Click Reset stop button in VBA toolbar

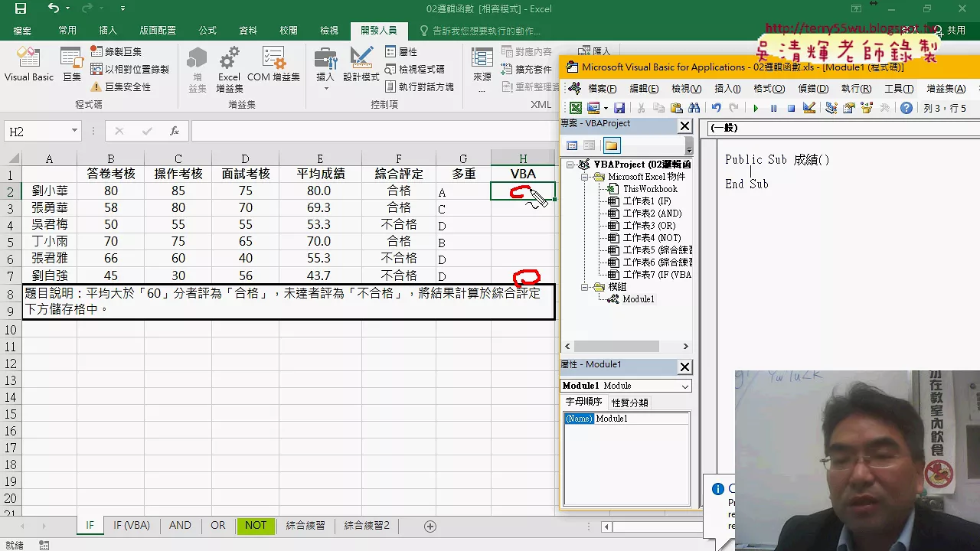(x=792, y=109)
